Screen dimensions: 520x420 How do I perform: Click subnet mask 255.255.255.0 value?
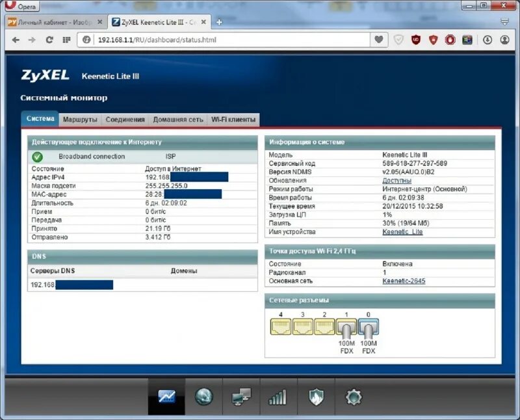pos(166,186)
